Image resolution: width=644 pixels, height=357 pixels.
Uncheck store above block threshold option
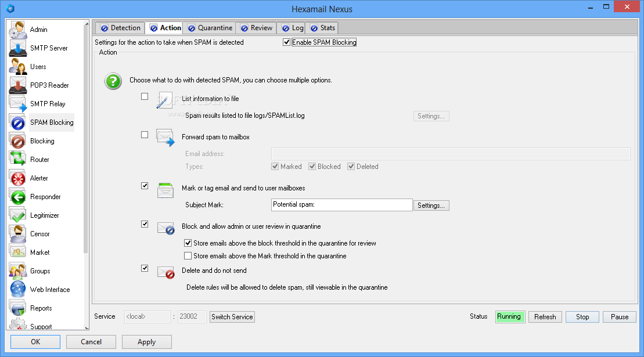pyautogui.click(x=188, y=243)
